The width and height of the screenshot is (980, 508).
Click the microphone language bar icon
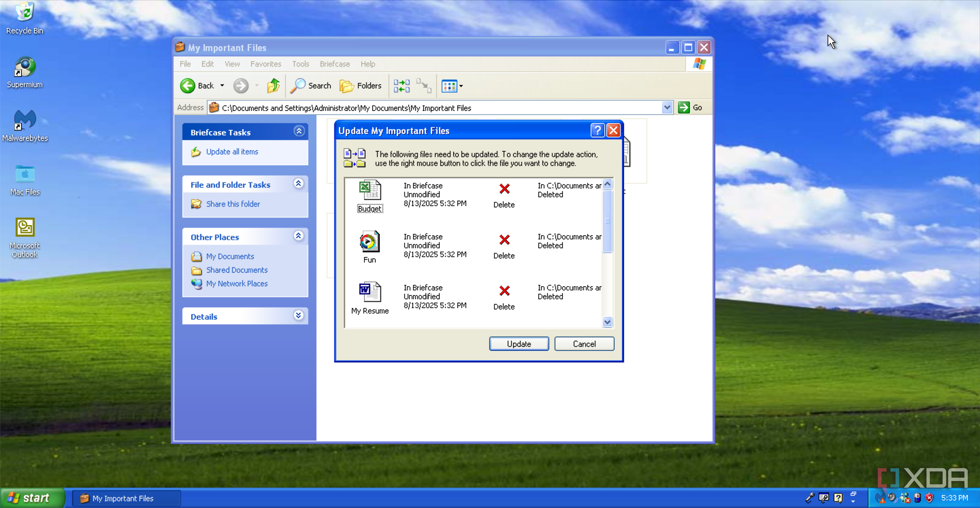tap(810, 498)
